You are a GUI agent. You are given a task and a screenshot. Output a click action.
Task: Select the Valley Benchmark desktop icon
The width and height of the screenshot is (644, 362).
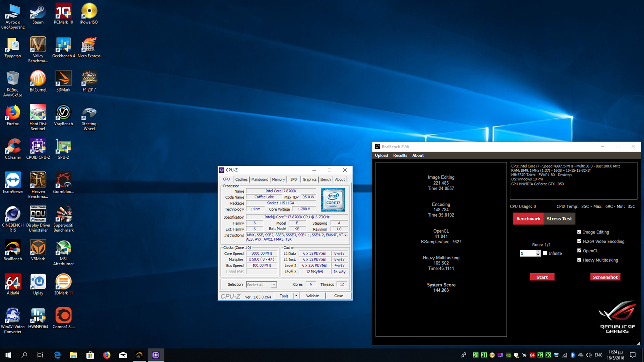click(38, 50)
